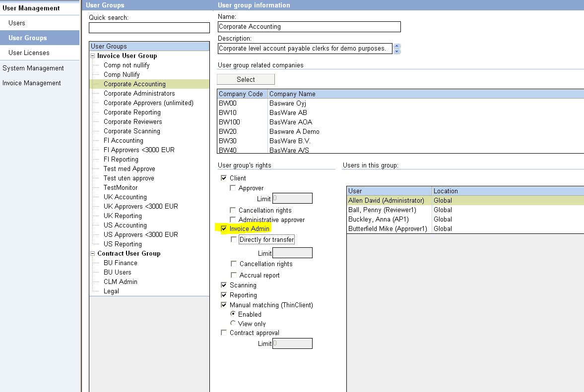Enable Contract approval checkbox
This screenshot has height=392, width=584.
coord(223,333)
